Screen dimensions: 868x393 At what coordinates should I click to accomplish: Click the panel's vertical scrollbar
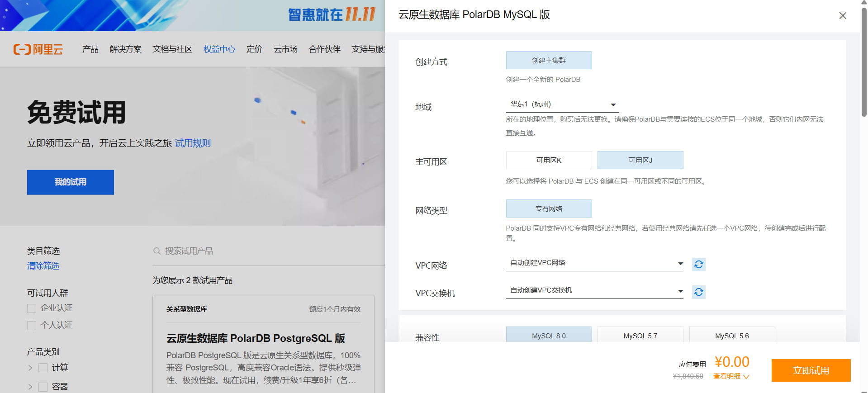click(x=864, y=62)
